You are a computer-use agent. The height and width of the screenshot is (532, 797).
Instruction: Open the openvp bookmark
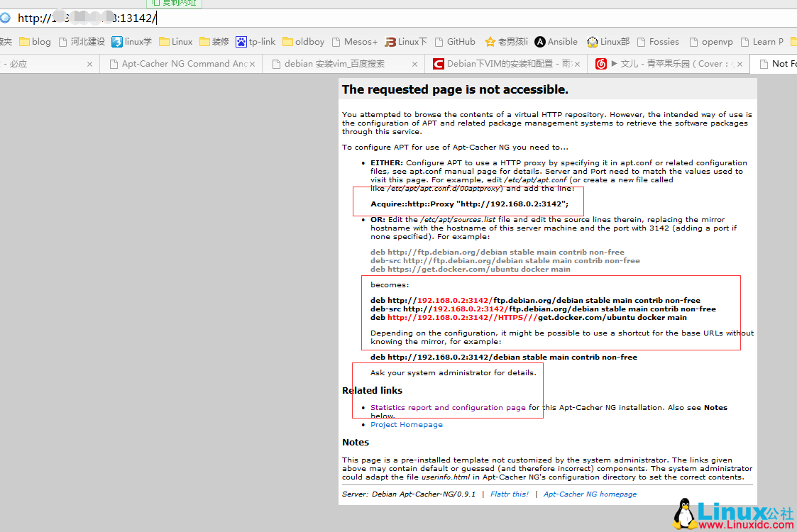711,42
